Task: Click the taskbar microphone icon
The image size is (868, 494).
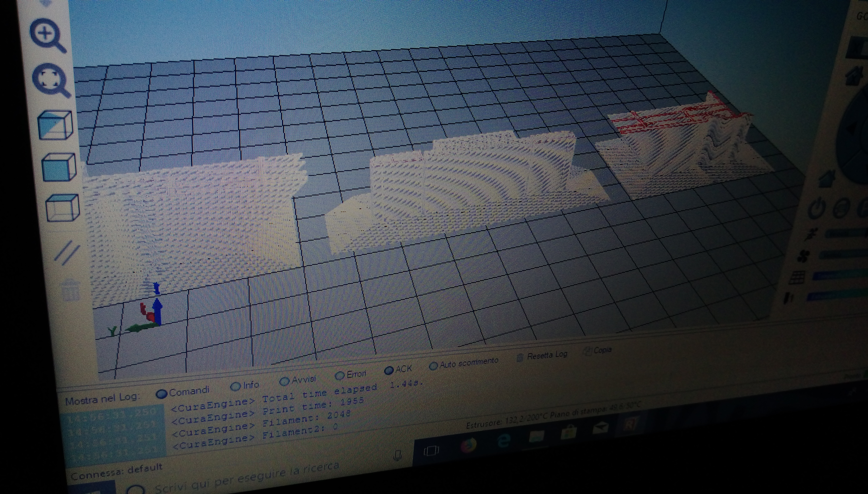Action: point(398,455)
